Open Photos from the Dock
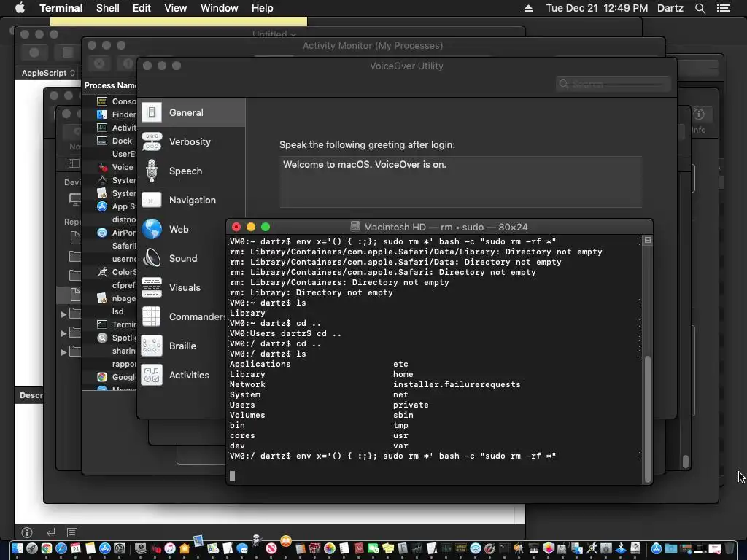Image resolution: width=747 pixels, height=560 pixels. point(330,548)
